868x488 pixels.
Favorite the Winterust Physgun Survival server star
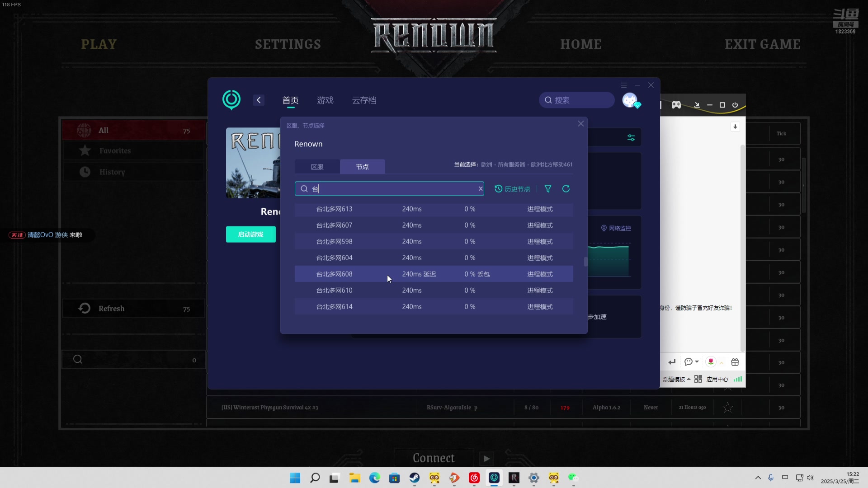point(728,408)
